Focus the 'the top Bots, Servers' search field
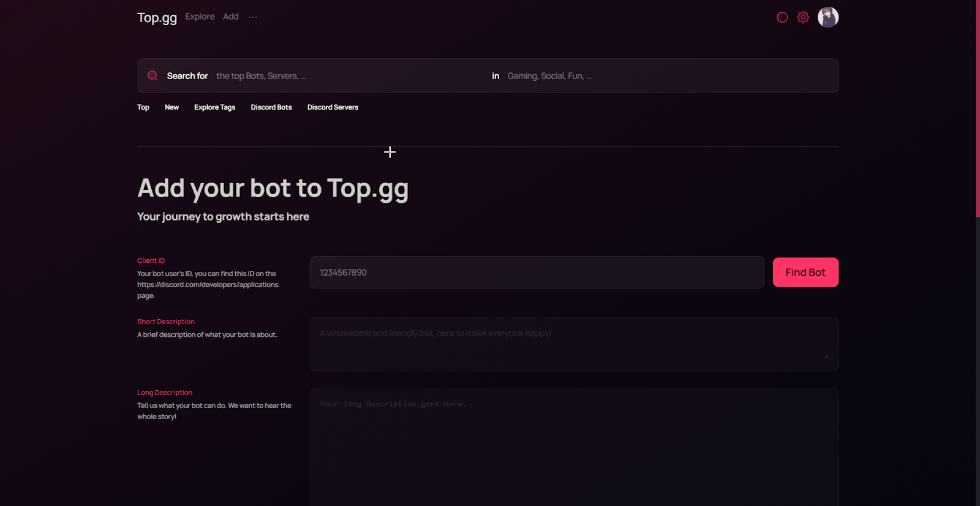 coord(349,76)
